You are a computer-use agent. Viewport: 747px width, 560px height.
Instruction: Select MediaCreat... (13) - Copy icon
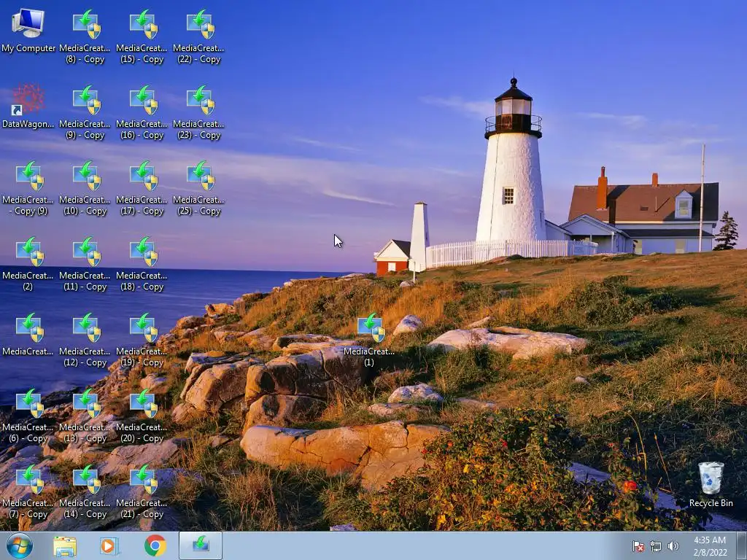[x=85, y=415]
